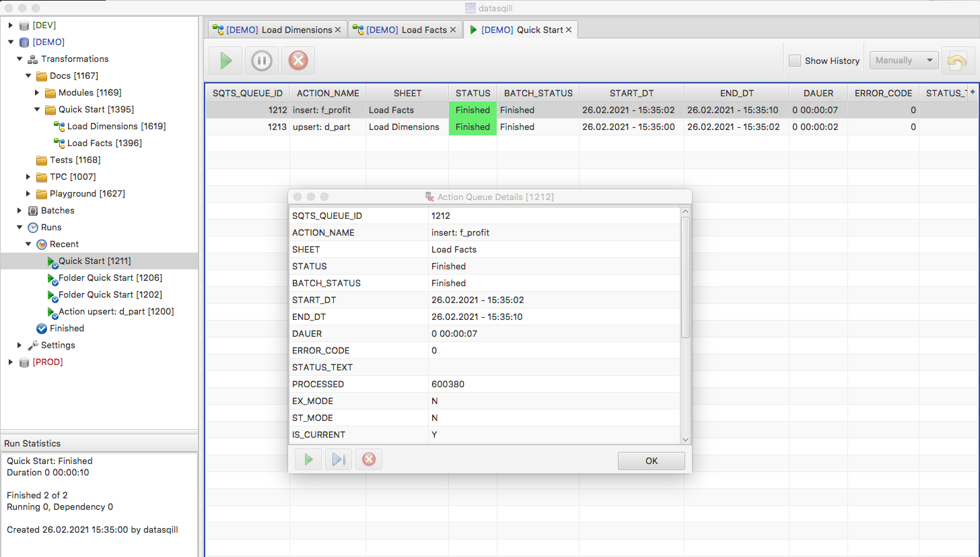Click the Batches icon in tree
The width and height of the screenshot is (980, 557).
point(33,210)
